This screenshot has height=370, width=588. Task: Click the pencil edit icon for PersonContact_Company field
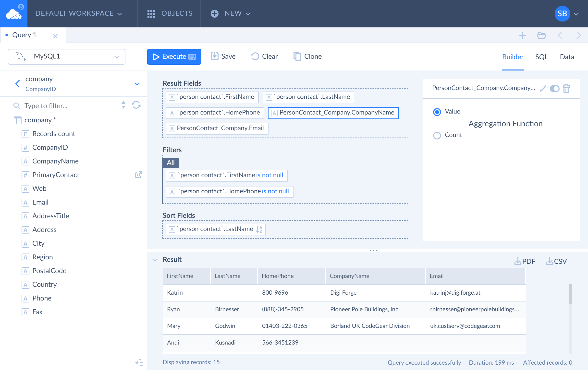tap(543, 88)
